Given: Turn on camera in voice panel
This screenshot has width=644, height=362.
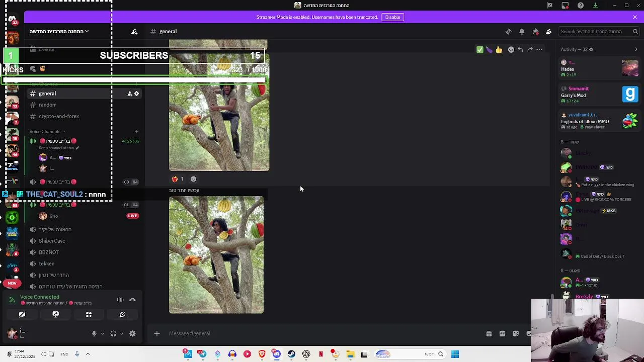Looking at the screenshot, I should (22, 314).
